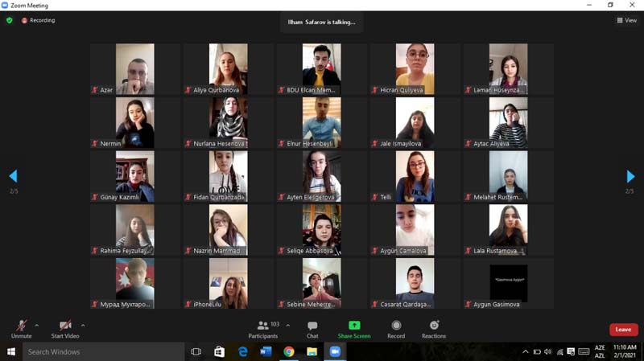
Task: Open Microsoft Word from the taskbar
Action: 266,352
